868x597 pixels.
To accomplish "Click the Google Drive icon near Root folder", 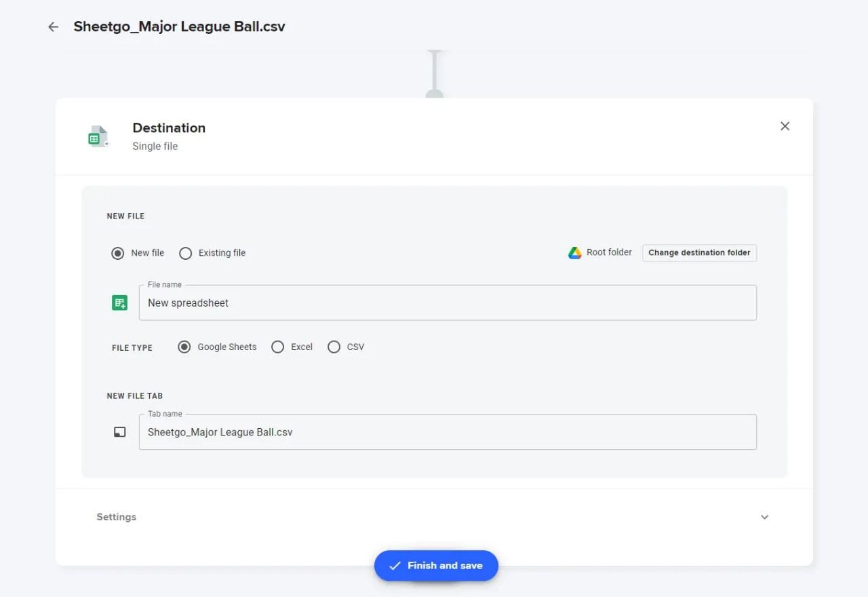I will tap(575, 252).
